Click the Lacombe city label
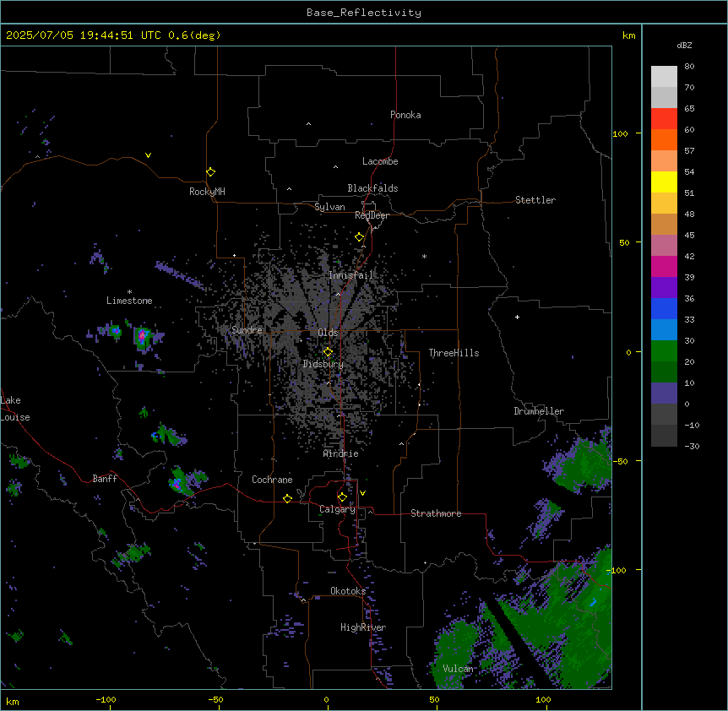The width and height of the screenshot is (728, 711). [380, 161]
